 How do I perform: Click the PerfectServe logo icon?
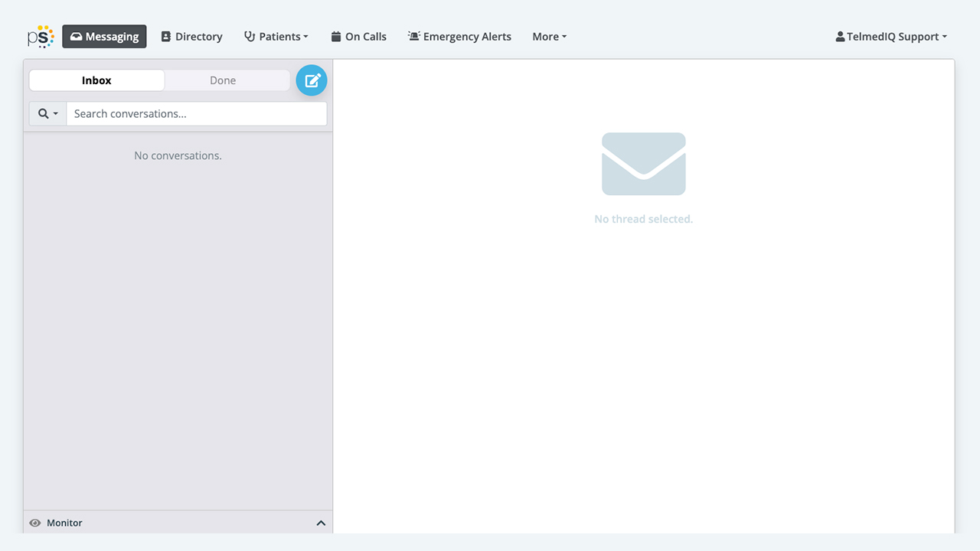click(41, 37)
